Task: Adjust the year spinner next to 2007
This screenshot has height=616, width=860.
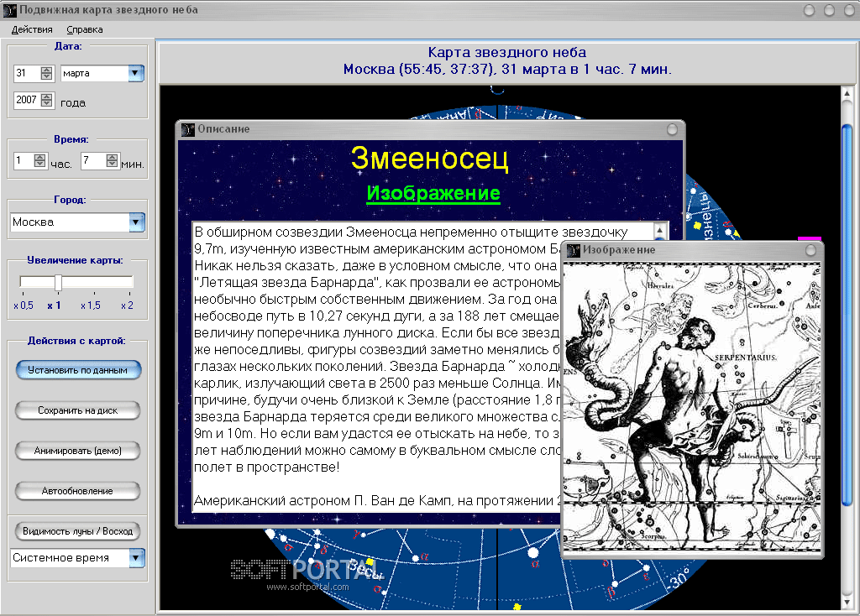Action: point(47,100)
